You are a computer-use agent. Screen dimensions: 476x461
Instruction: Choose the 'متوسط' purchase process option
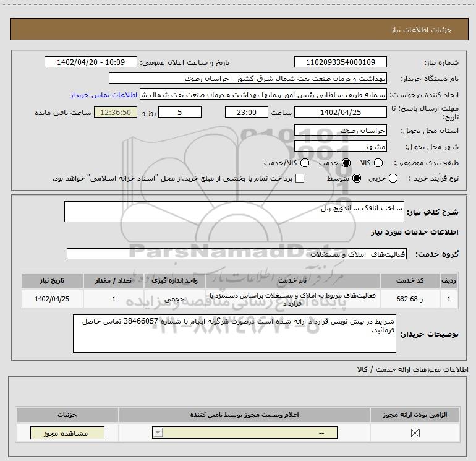pyautogui.click(x=357, y=178)
